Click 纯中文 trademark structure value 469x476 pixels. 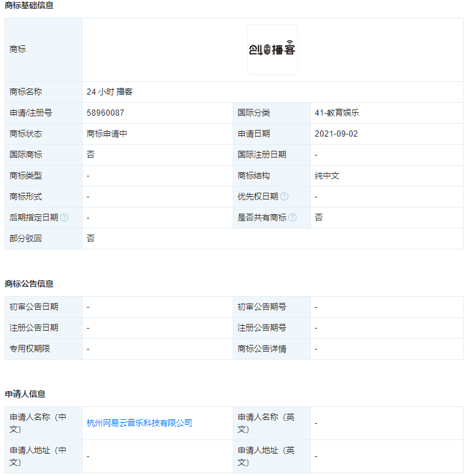click(327, 176)
